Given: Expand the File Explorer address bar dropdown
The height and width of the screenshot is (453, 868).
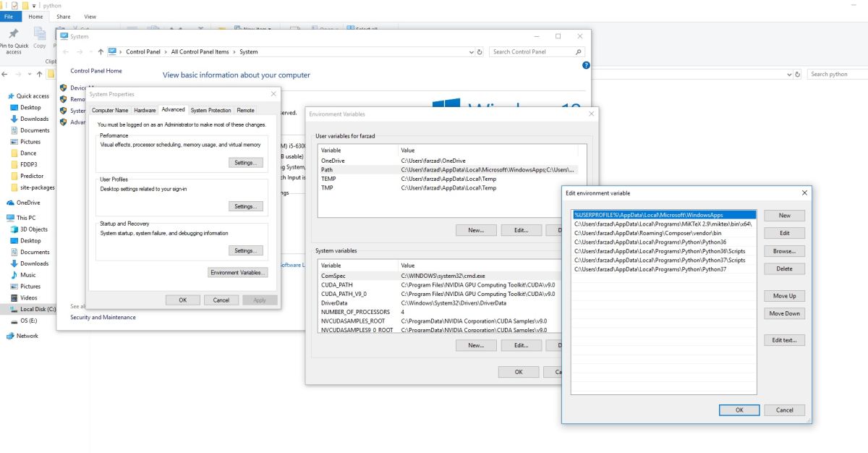Looking at the screenshot, I should (788, 74).
